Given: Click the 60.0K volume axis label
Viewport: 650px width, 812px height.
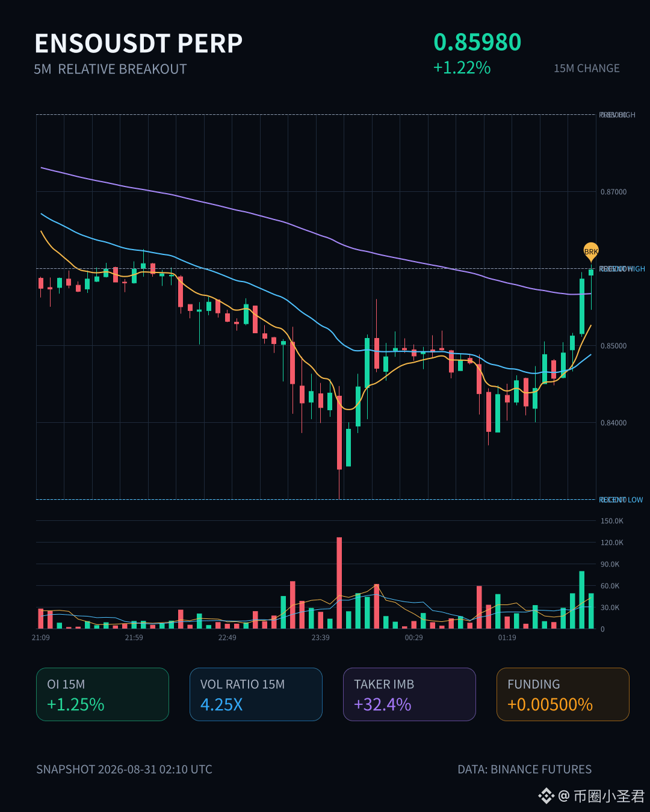Looking at the screenshot, I should (x=610, y=586).
